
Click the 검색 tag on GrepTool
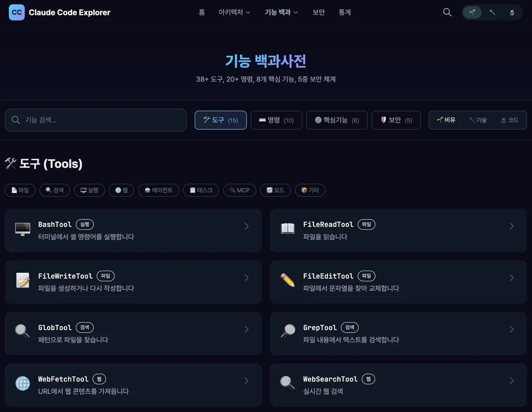(349, 327)
